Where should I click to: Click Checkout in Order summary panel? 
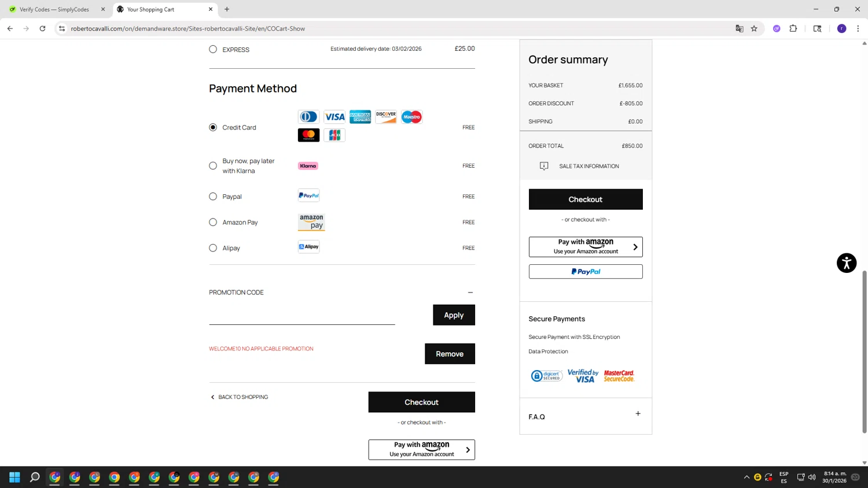[x=586, y=199]
